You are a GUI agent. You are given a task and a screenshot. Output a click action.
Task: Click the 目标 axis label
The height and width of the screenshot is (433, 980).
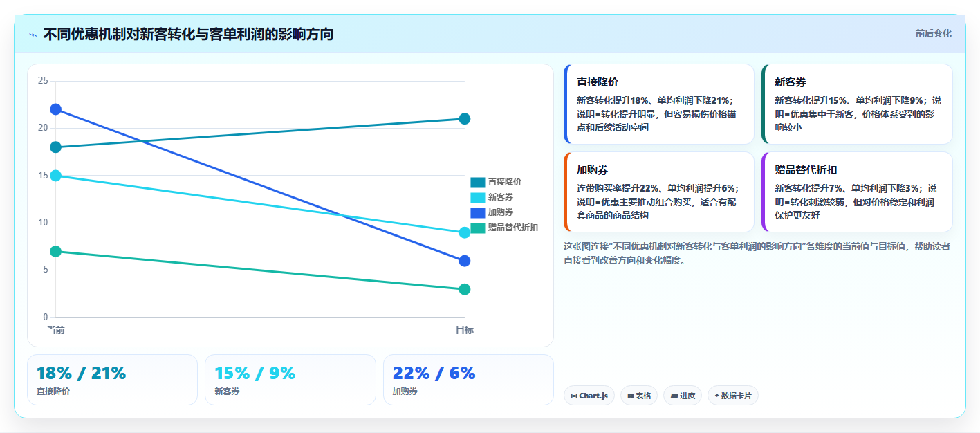click(465, 330)
